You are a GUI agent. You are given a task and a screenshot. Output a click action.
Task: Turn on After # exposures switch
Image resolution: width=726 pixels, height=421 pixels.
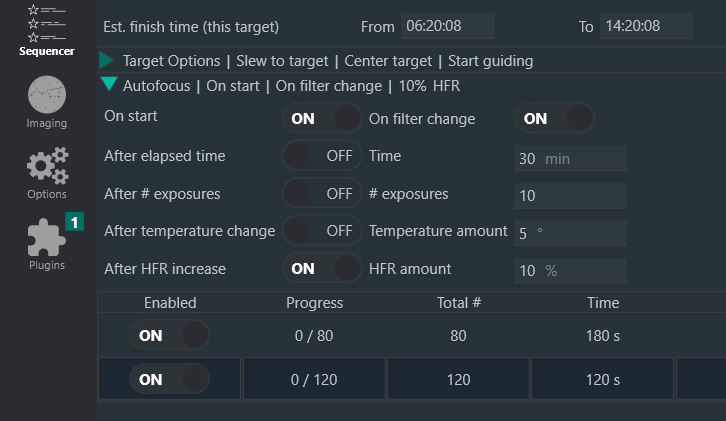(322, 194)
